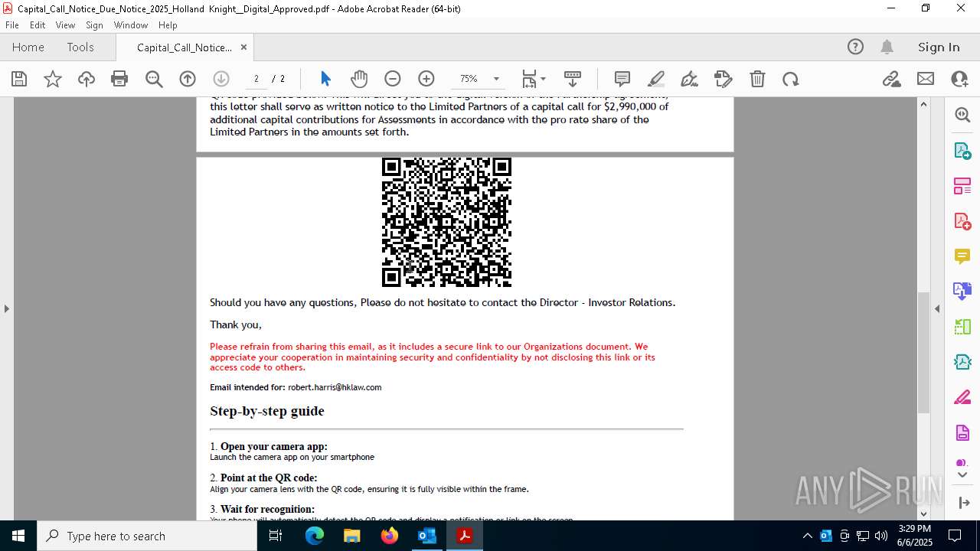Open the find text magnifier tool
Screen dimensions: 980x551
coord(154,79)
